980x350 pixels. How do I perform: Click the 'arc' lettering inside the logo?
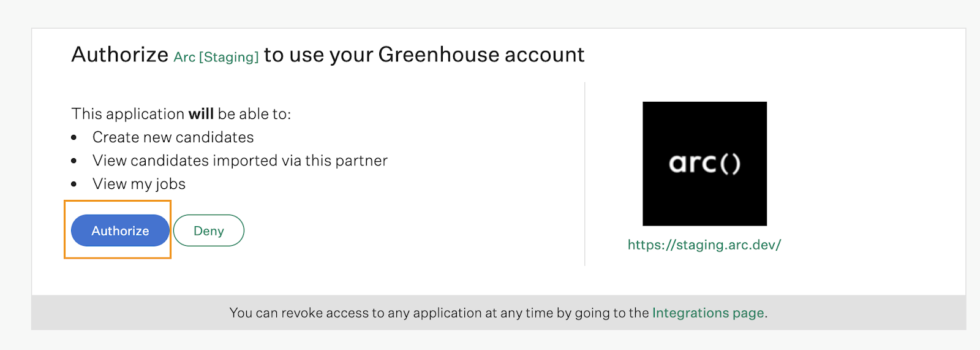pyautogui.click(x=693, y=164)
